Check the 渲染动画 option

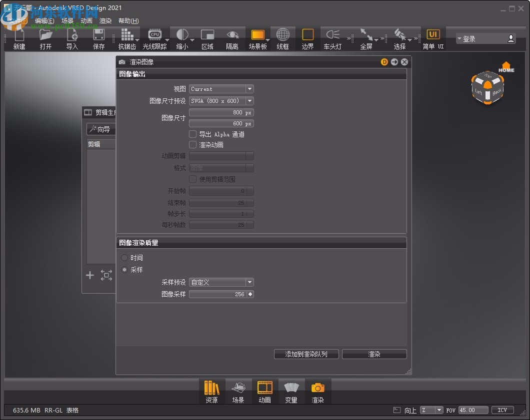click(x=192, y=145)
